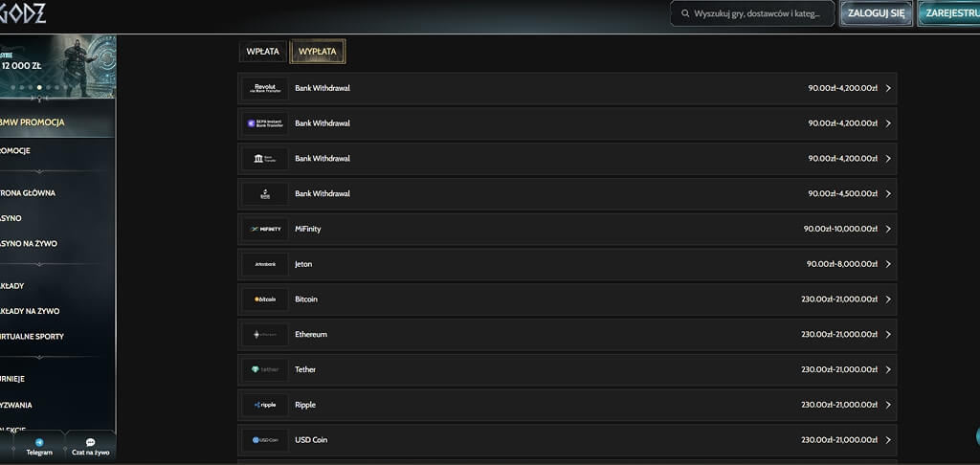Image resolution: width=980 pixels, height=465 pixels.
Task: Click the Tether method name text
Action: (x=305, y=370)
